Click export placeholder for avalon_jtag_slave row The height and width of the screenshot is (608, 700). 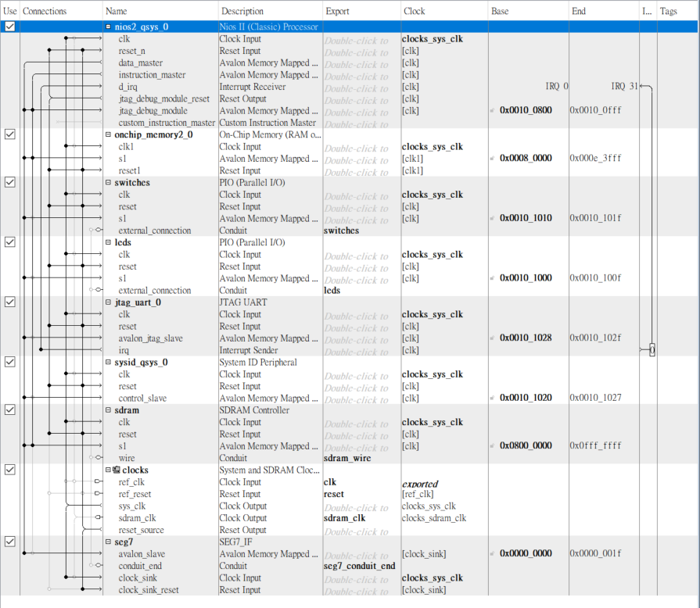(x=356, y=340)
